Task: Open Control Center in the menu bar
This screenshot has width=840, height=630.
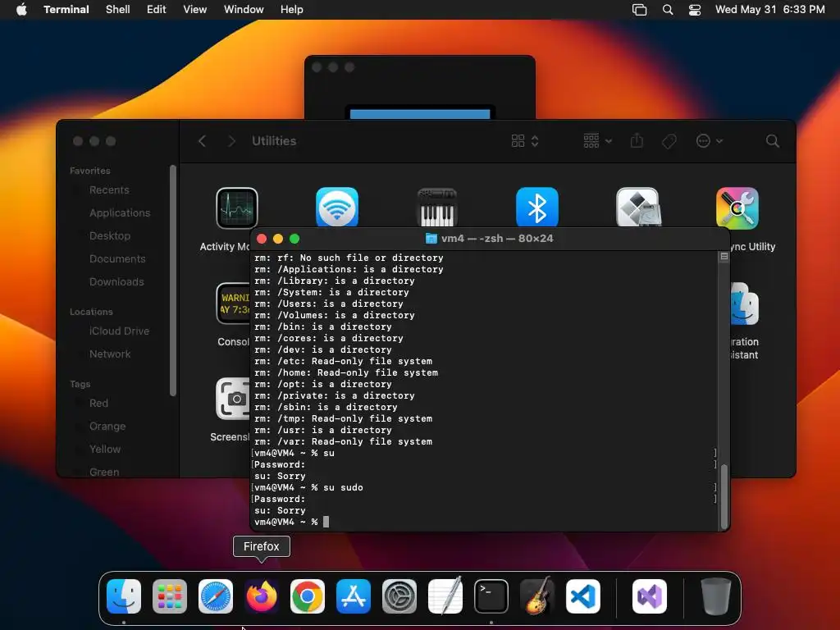Action: pyautogui.click(x=695, y=10)
